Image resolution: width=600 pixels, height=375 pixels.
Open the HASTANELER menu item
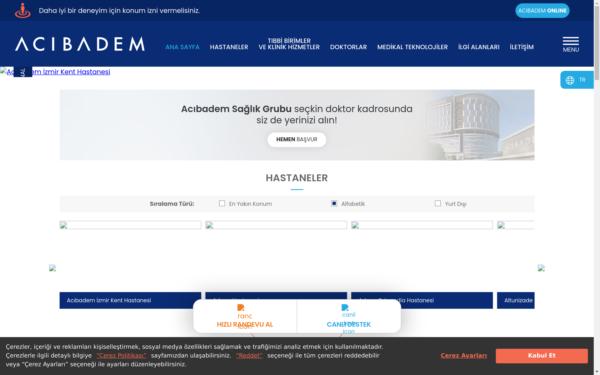click(x=229, y=47)
